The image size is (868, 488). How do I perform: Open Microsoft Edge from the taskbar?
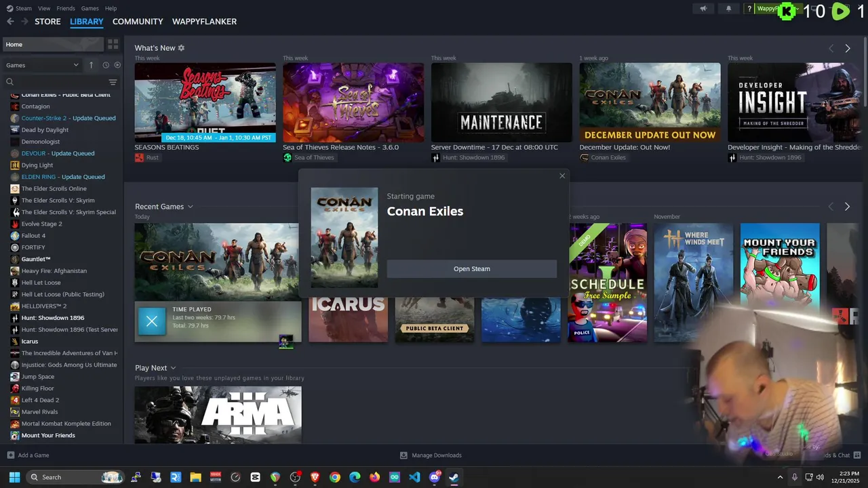click(x=355, y=477)
